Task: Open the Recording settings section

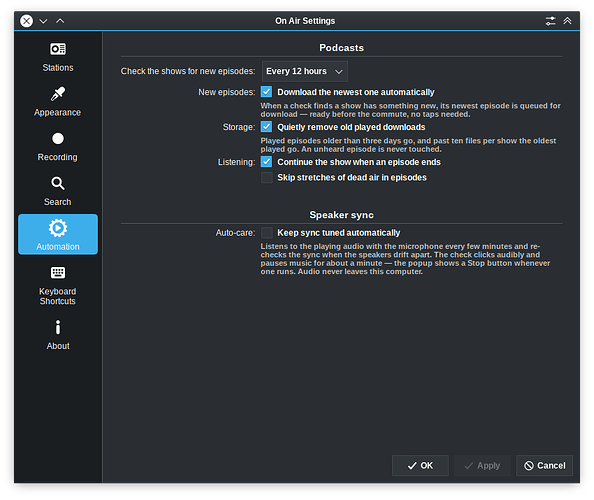Action: [x=58, y=147]
